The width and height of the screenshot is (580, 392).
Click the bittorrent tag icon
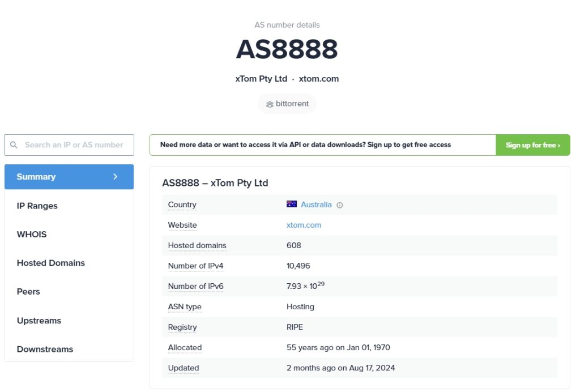click(270, 104)
